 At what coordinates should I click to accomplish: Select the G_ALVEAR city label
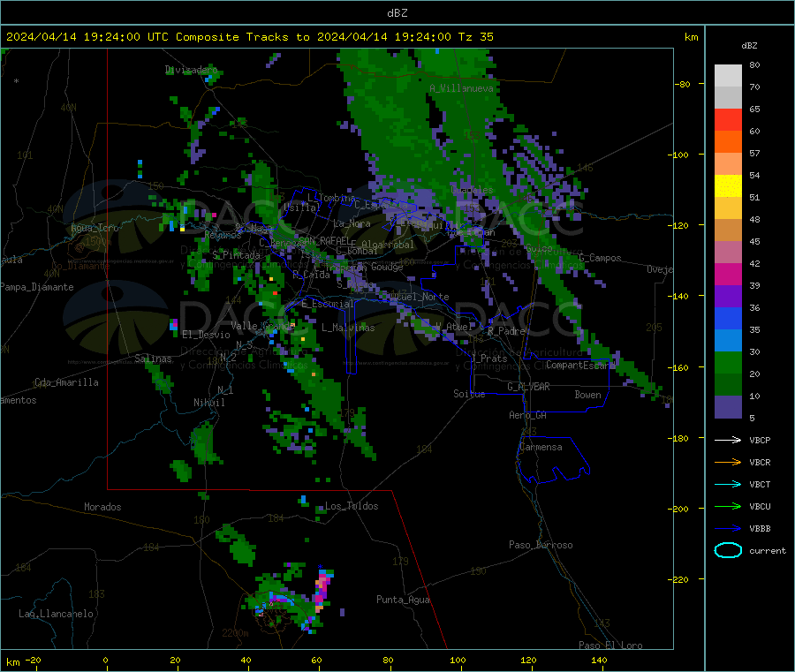[x=528, y=387]
